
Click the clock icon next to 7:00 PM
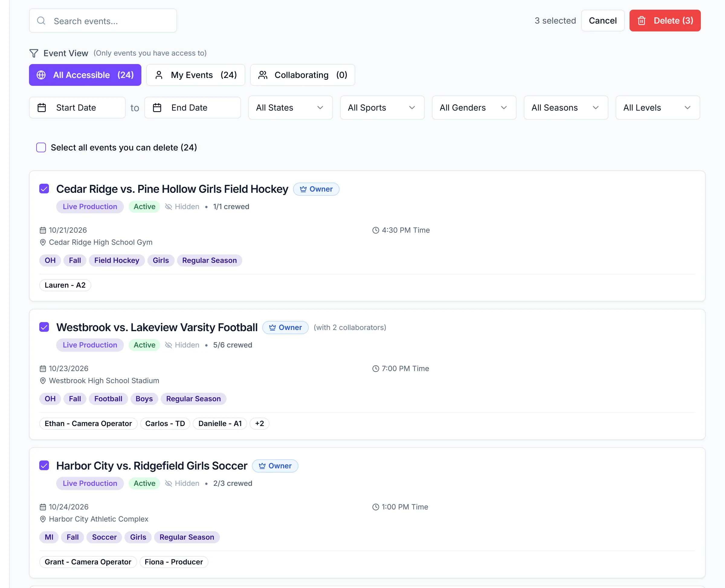click(x=375, y=369)
